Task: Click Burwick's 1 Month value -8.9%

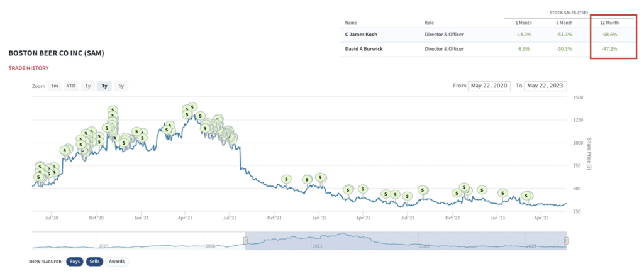Action: 525,49
